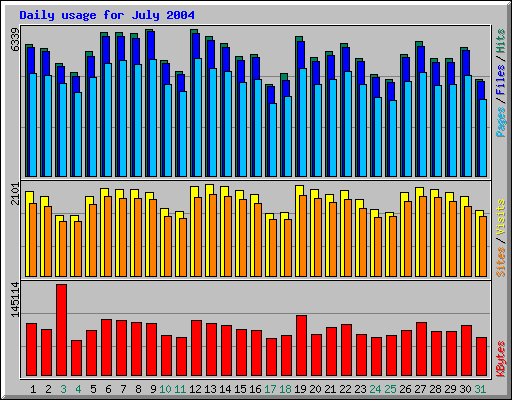The width and height of the screenshot is (512, 400).
Task: Click day label 16 on the axis
Action: tap(255, 389)
